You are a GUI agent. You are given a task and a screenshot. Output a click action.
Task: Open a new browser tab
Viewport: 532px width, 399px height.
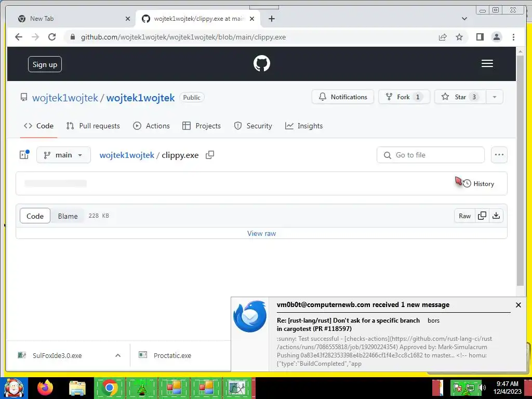pyautogui.click(x=271, y=19)
